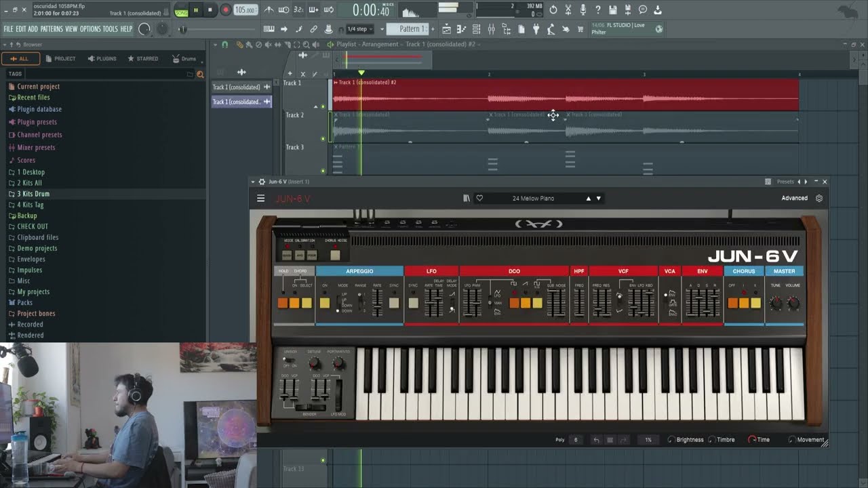Expand the My projects folder
This screenshot has width=868, height=488.
point(28,291)
